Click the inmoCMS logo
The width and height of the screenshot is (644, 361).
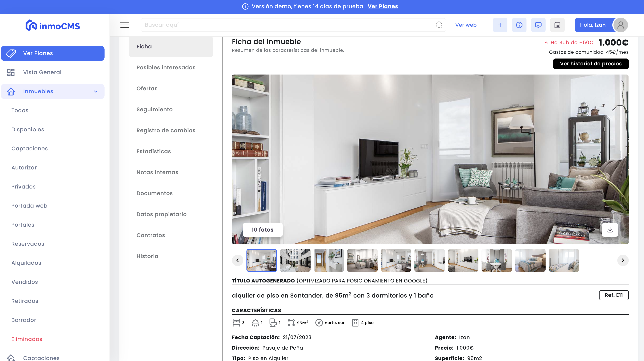[x=53, y=26]
